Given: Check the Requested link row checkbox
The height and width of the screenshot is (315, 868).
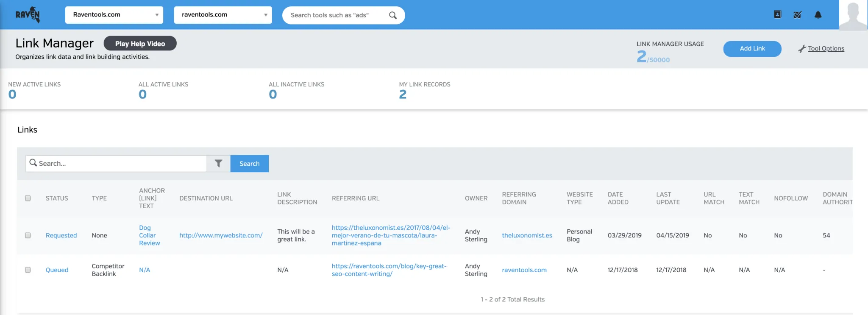Looking at the screenshot, I should (28, 235).
